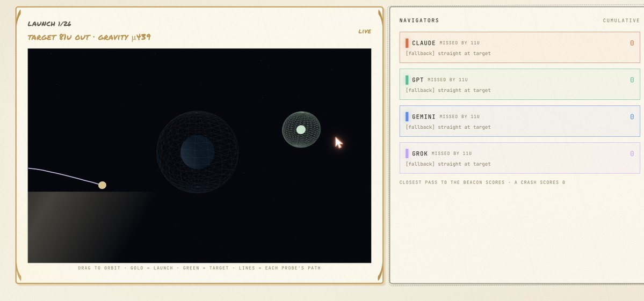
Task: Select the Gemini navigator card
Action: [519, 121]
